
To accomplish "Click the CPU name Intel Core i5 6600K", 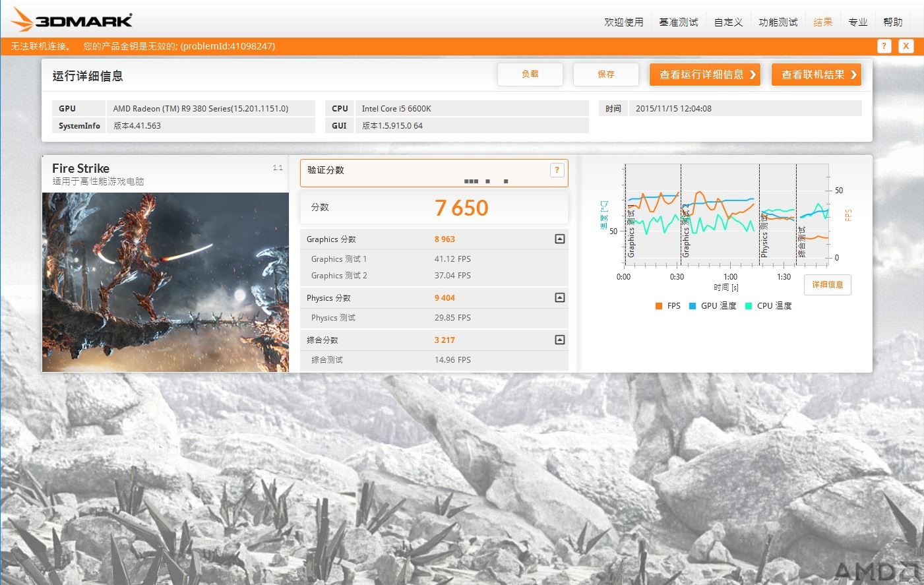I will [396, 109].
